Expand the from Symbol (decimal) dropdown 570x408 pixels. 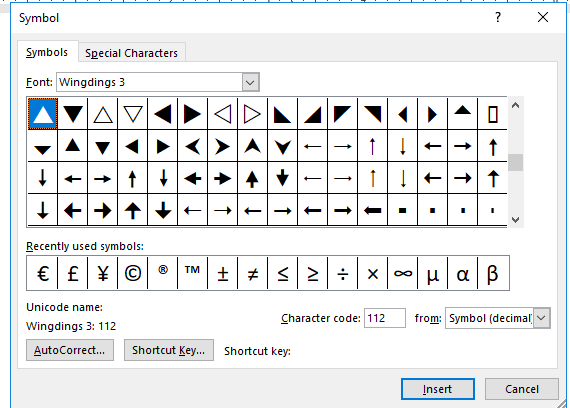541,318
